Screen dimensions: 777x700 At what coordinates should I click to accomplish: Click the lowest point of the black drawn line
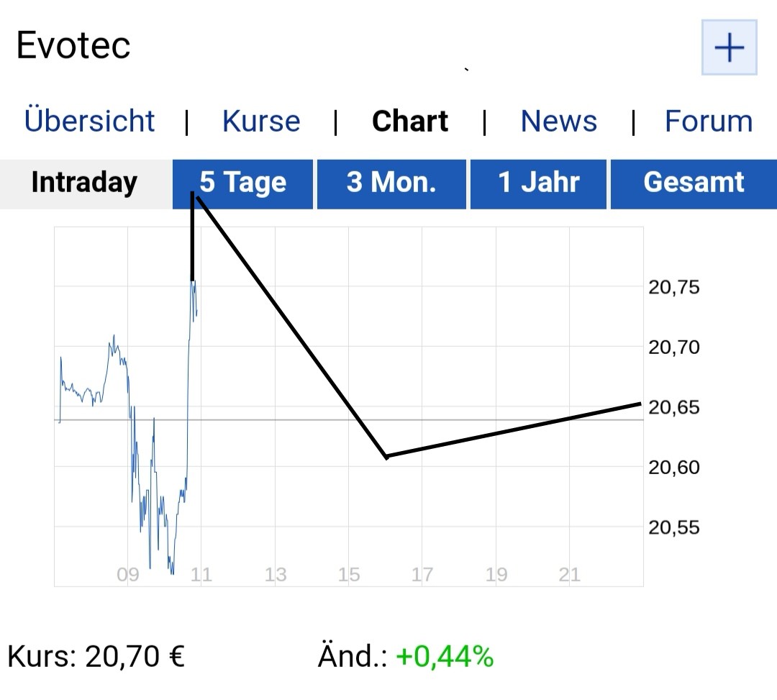[386, 456]
